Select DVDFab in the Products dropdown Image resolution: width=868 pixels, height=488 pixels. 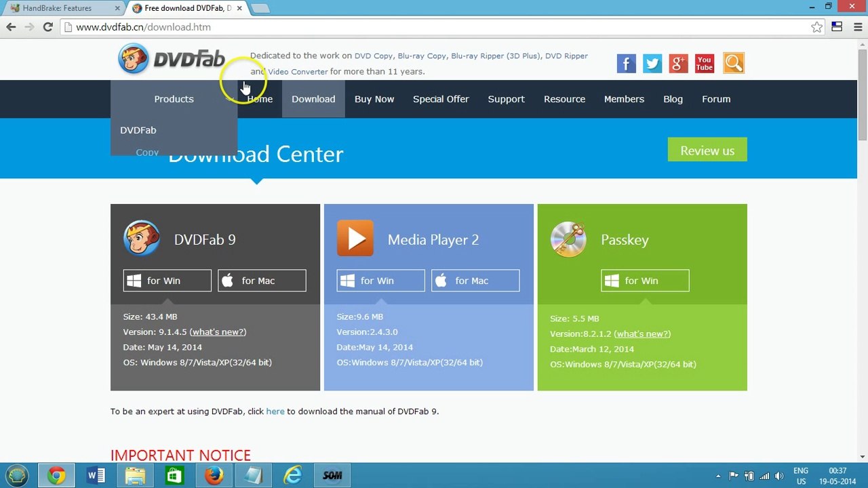[x=138, y=130]
